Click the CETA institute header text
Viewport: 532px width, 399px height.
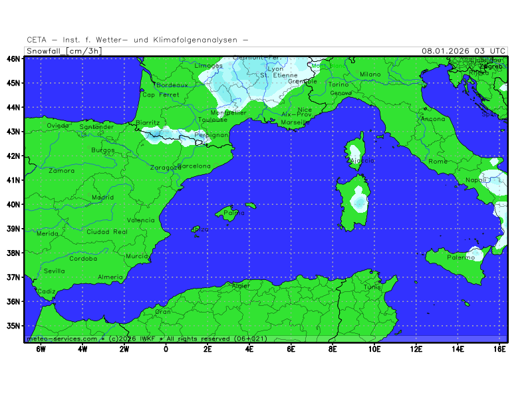click(x=137, y=40)
